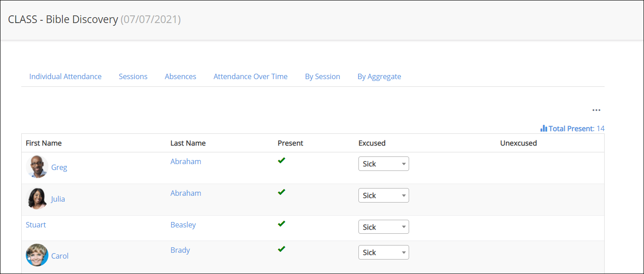This screenshot has height=274, width=644.
Task: Expand Carol's Excused Sick dropdown
Action: (x=383, y=252)
